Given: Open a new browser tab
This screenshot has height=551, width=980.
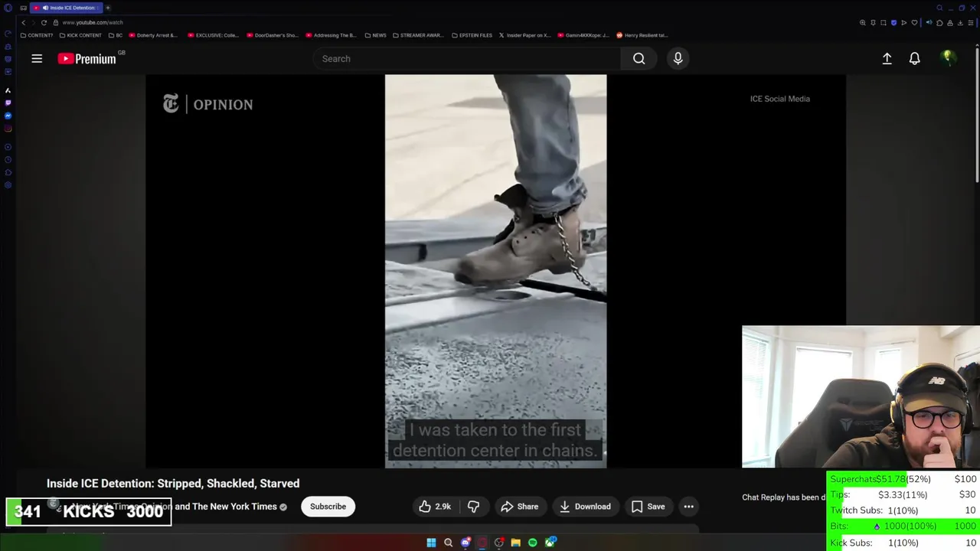Looking at the screenshot, I should 108,8.
